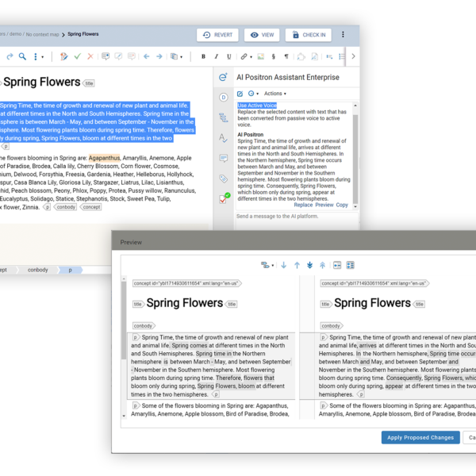
Task: Click the REVERT button
Action: tap(217, 35)
